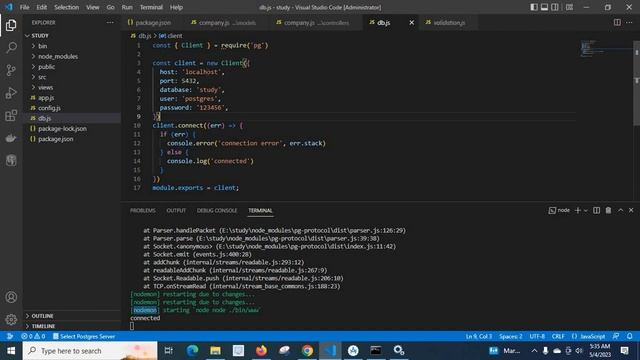
Task: Change indentation via Spaces: 2
Action: pos(511,336)
